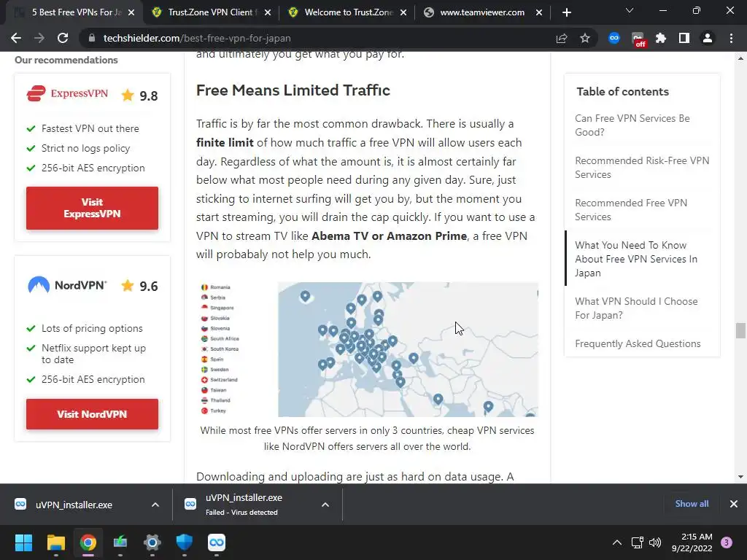Go back to previous page
The image size is (747, 560).
click(16, 38)
